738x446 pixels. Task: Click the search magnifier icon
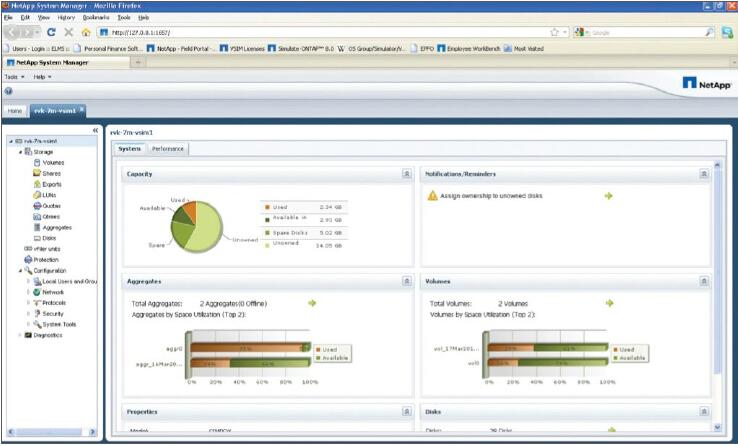[x=709, y=32]
